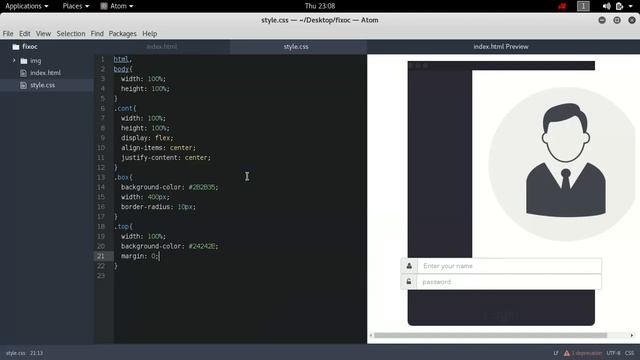
Task: Click the CSS grammar selector
Action: point(629,353)
